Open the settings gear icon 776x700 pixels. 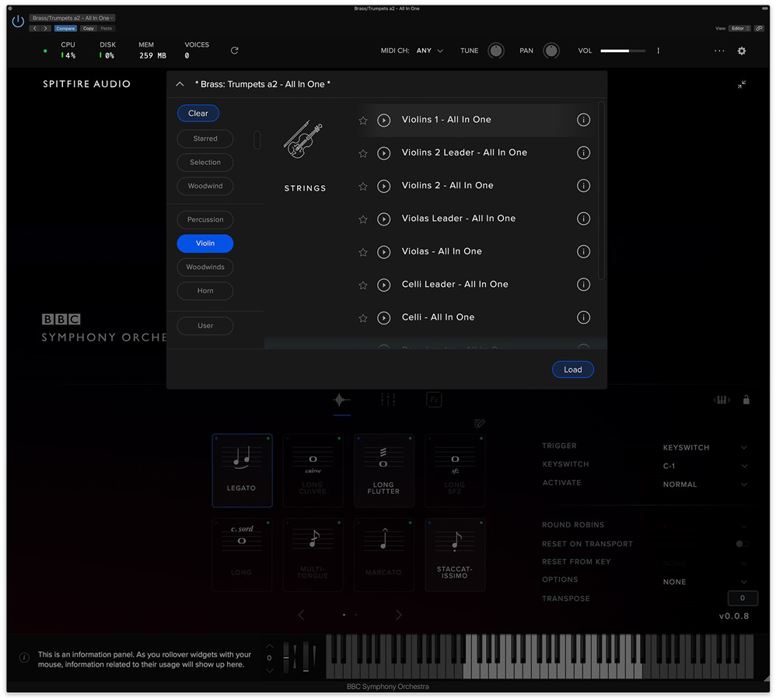click(x=741, y=51)
